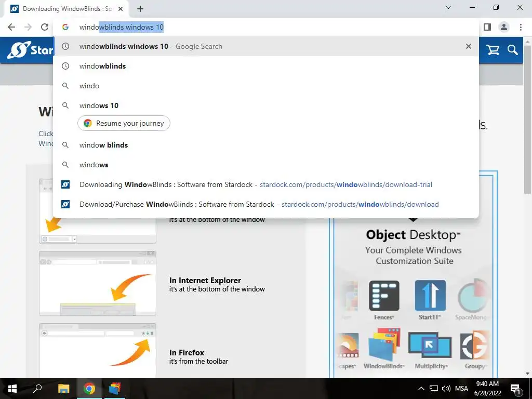Click the Object Desktop heading
The width and height of the screenshot is (532, 399).
[x=413, y=235]
